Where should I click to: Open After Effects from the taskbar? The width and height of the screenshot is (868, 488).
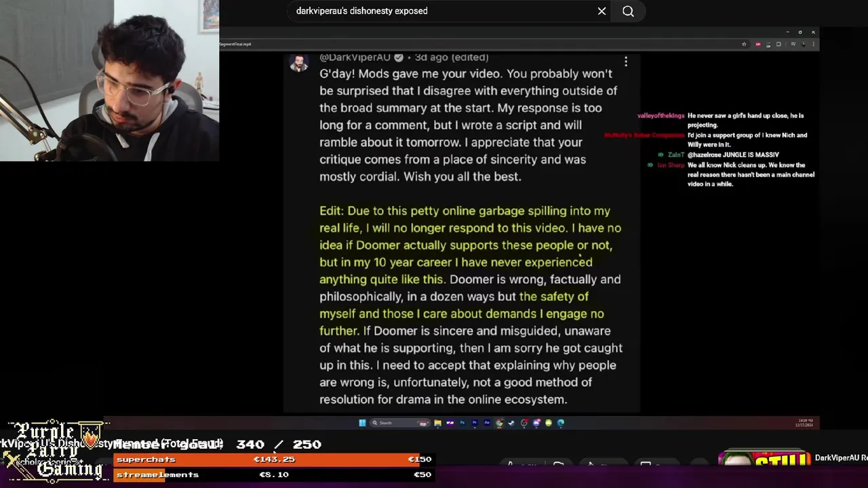pyautogui.click(x=487, y=423)
